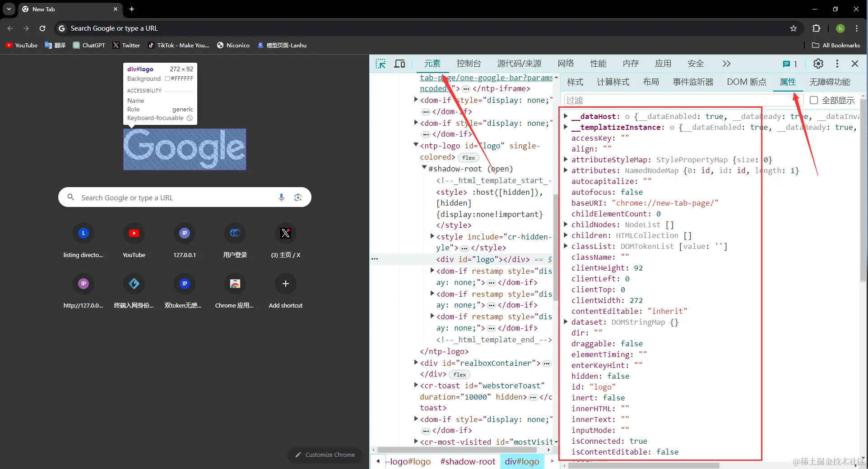The image size is (868, 469).
Task: Expand the classList DOMTokenList property
Action: (566, 246)
